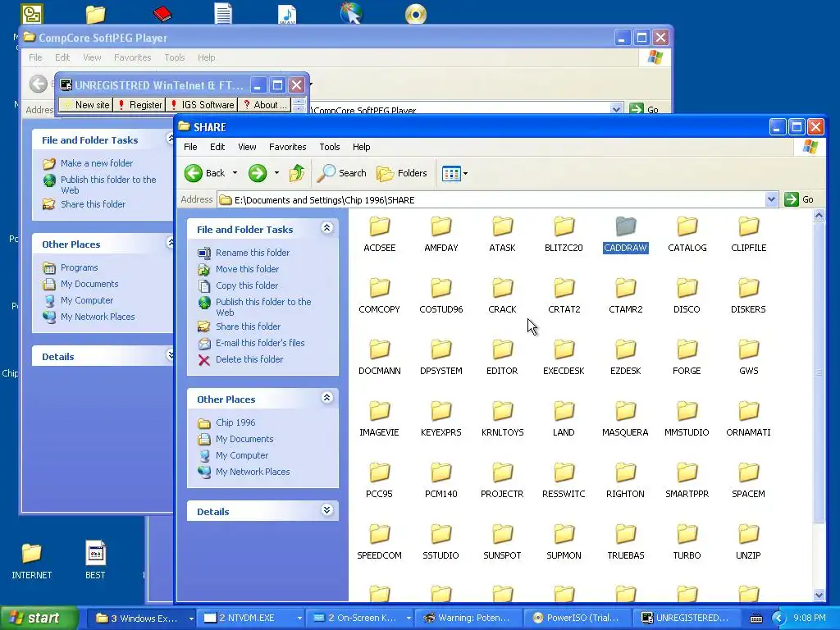Go to Chip 1996 in Other Places
The image size is (840, 630).
(235, 422)
